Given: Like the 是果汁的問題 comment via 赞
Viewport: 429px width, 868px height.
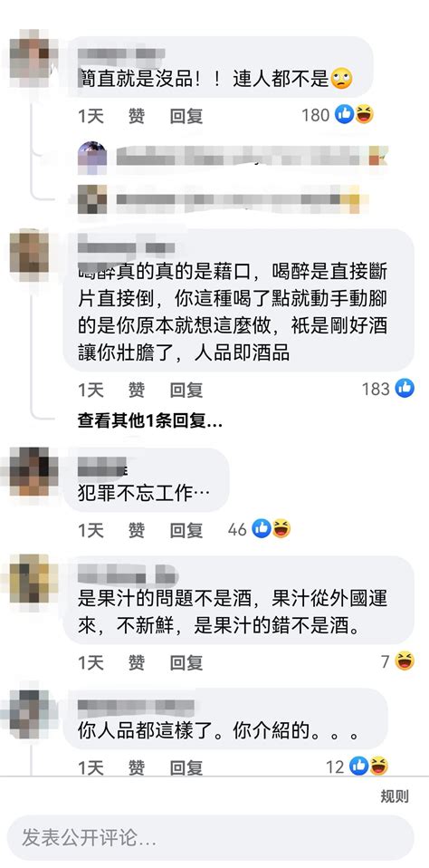Looking at the screenshot, I should click(137, 662).
